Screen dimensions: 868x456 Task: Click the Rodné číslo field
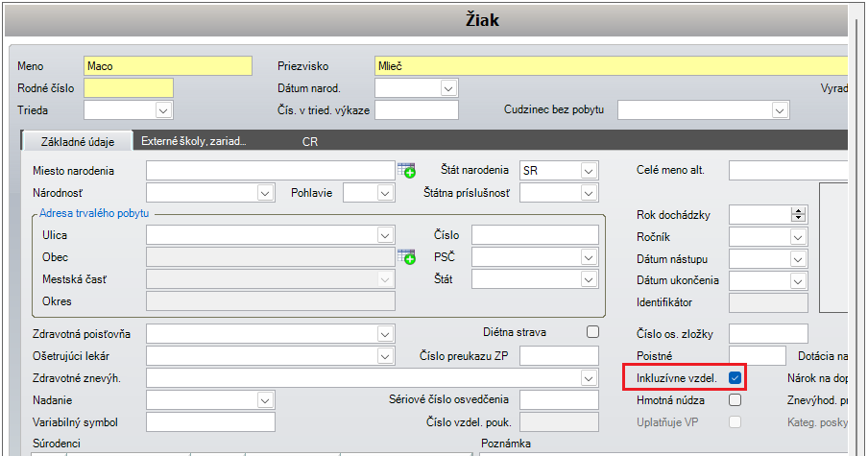[x=129, y=88]
